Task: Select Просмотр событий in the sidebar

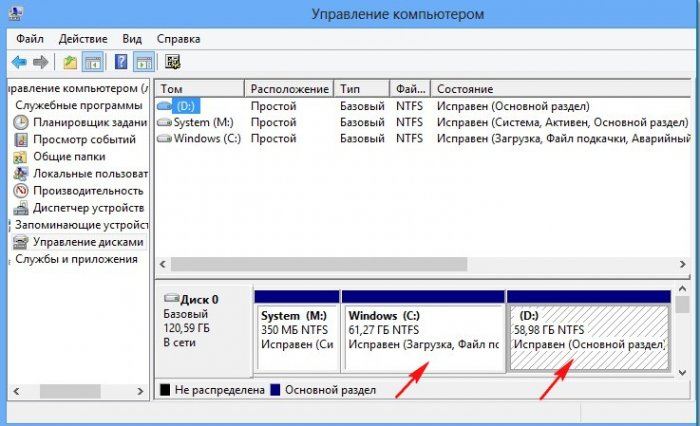Action: pos(83,139)
